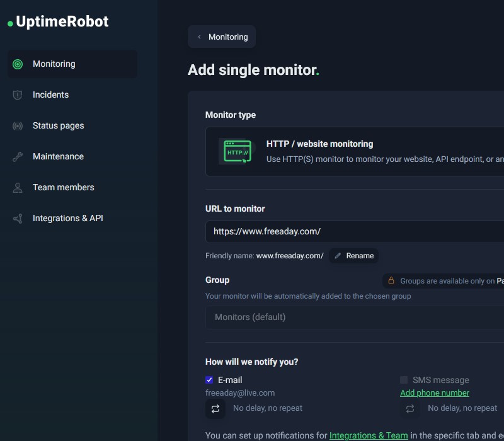Click the Team members person icon

coord(18,187)
